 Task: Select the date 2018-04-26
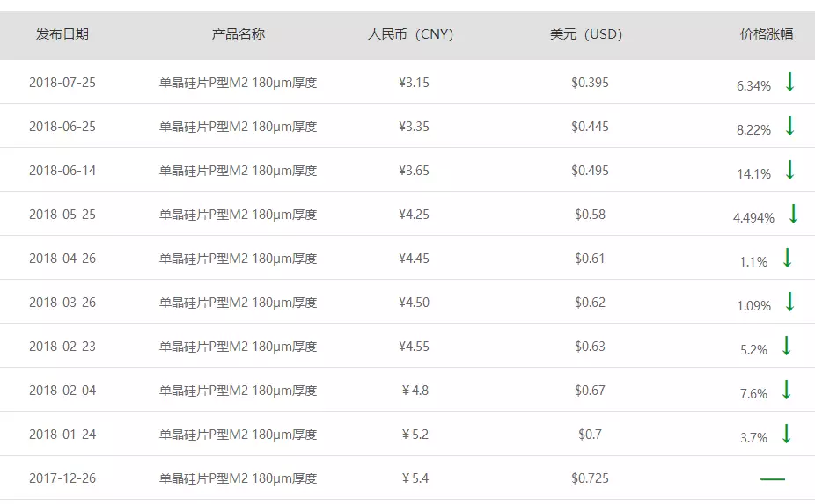coord(62,259)
